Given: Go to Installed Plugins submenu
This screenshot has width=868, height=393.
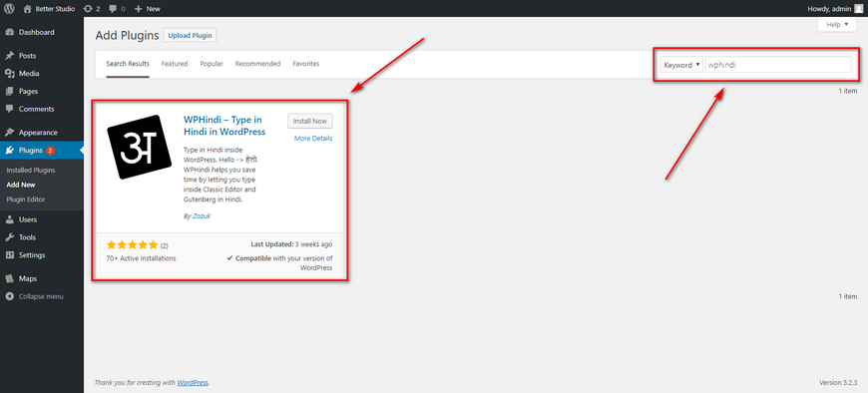Looking at the screenshot, I should pos(31,170).
